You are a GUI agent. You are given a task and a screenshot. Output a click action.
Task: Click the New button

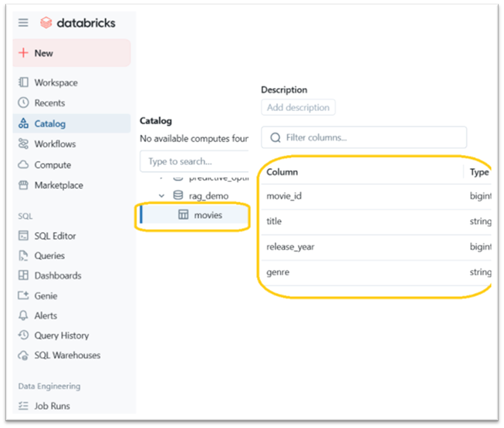click(72, 53)
